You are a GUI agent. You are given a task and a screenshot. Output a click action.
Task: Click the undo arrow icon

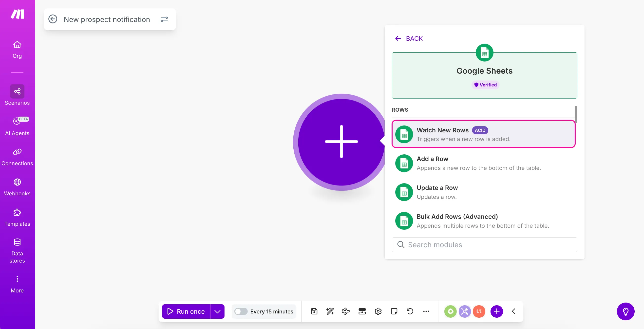[410, 311]
